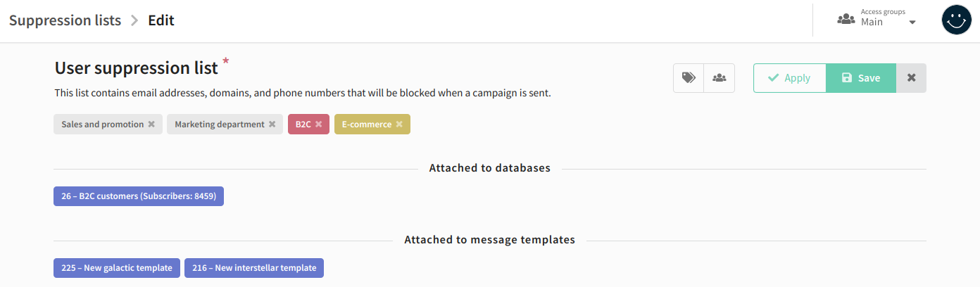
Task: Click the Apply button
Action: pos(789,78)
